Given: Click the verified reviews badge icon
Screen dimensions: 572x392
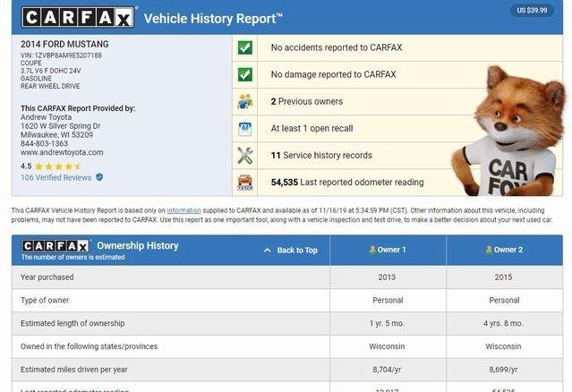Looking at the screenshot, I should pos(99,177).
